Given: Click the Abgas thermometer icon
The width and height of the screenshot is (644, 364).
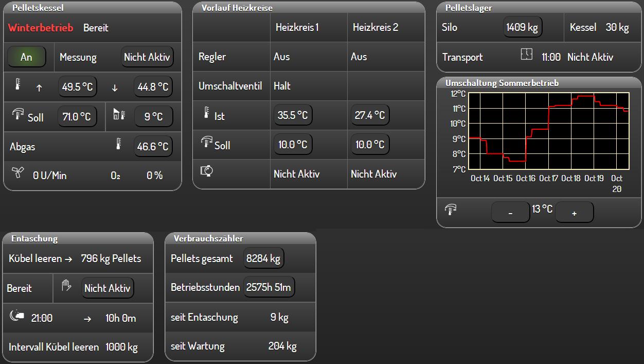Looking at the screenshot, I should [x=119, y=144].
